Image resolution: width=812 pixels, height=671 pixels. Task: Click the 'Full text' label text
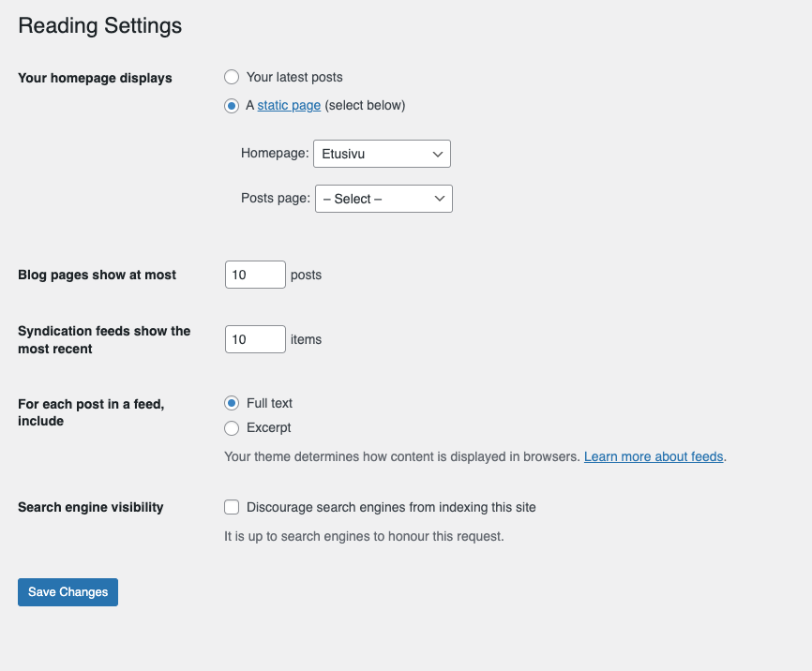coord(269,403)
